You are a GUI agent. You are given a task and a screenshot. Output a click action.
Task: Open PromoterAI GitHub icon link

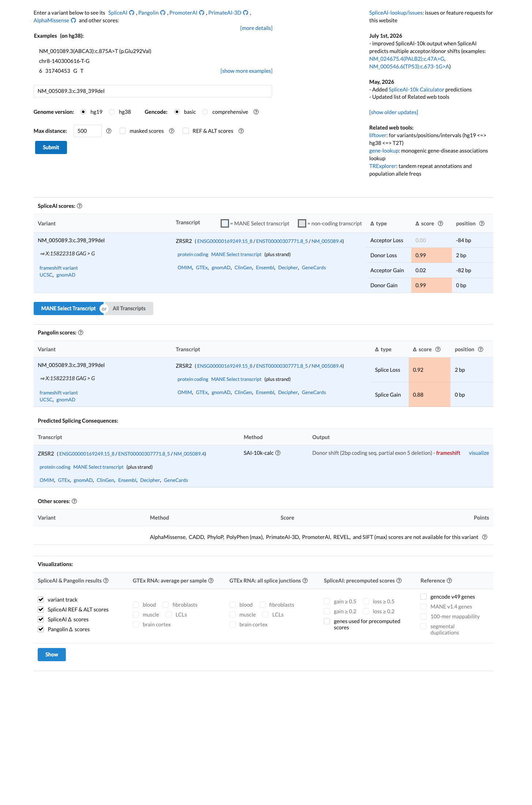pos(202,13)
